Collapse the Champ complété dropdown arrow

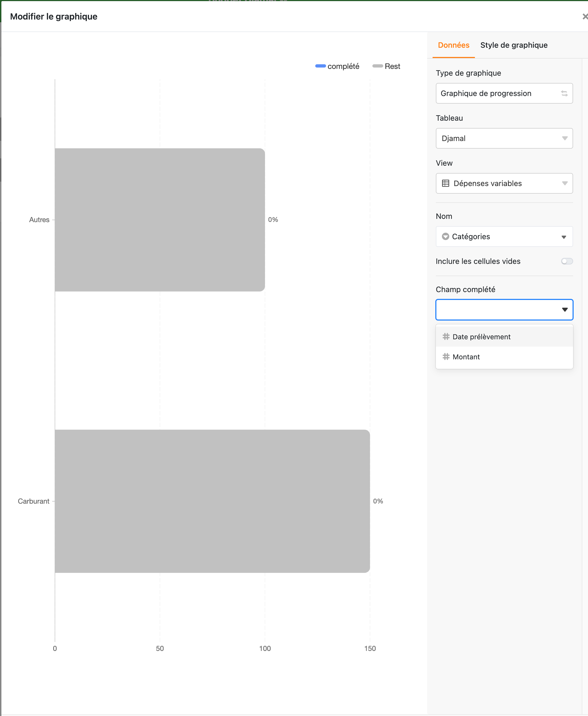coord(564,309)
